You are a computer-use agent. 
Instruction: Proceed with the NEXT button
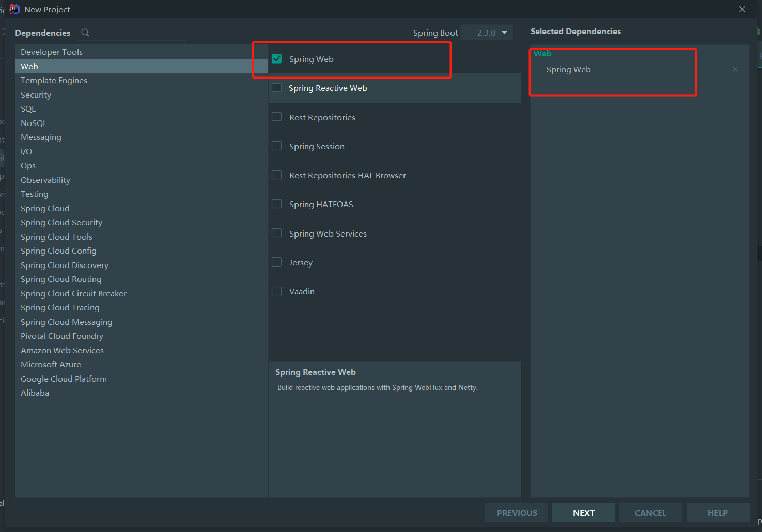584,513
